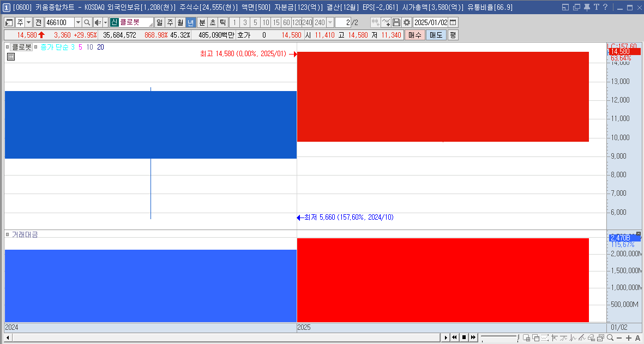Click the horizontal scrollbar left arrow
644x344 pixels.
8,337
